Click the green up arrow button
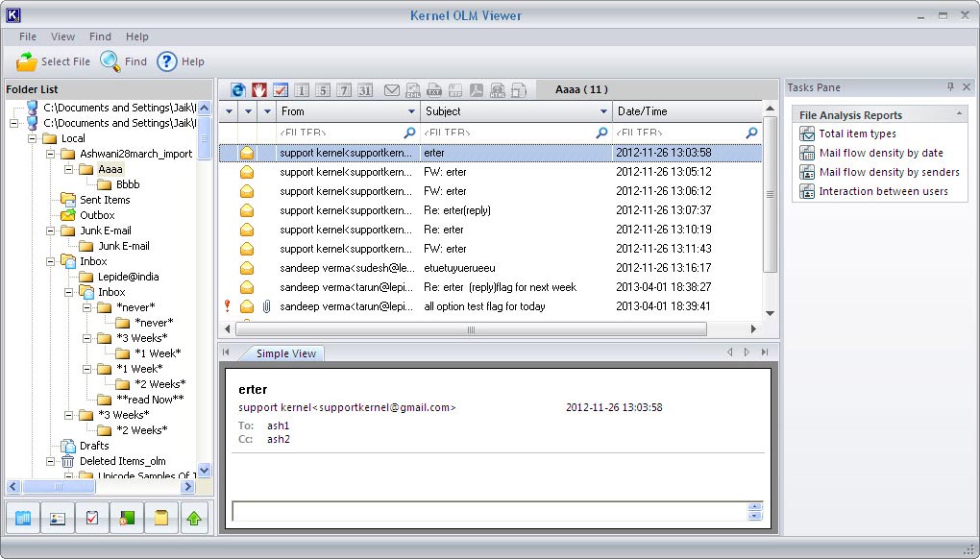The image size is (980, 559). tap(194, 518)
